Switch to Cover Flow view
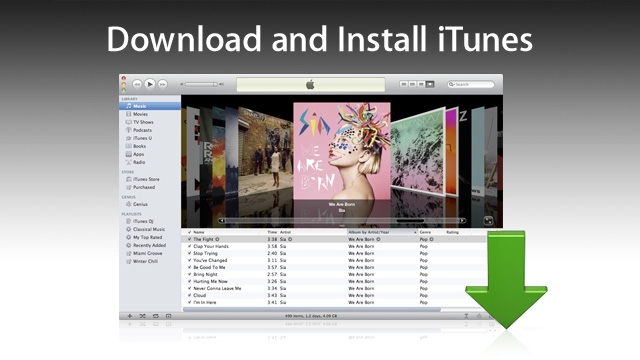 pyautogui.click(x=430, y=84)
